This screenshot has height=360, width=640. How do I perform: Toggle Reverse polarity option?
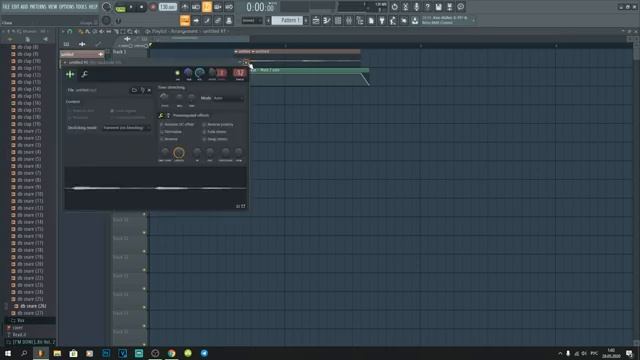pyautogui.click(x=218, y=124)
